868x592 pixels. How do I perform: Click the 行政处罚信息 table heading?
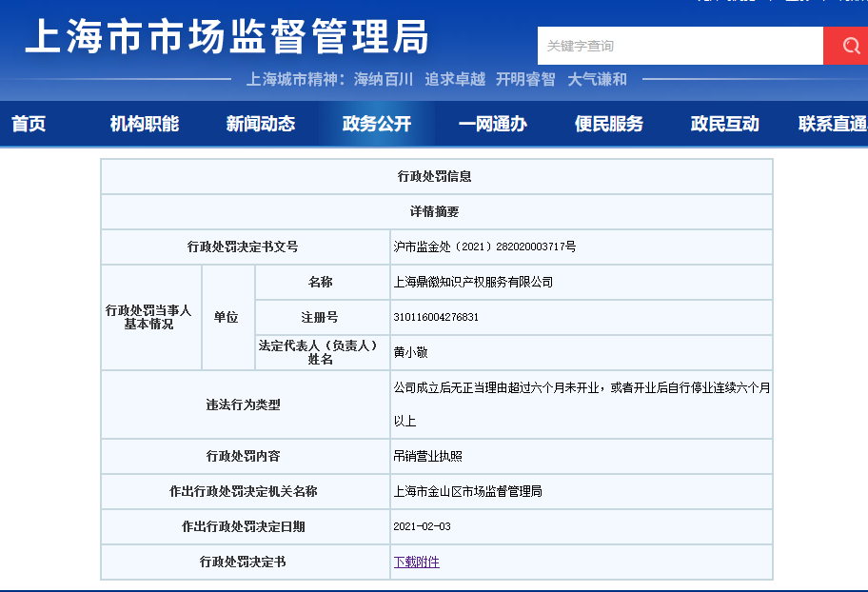[x=435, y=176]
